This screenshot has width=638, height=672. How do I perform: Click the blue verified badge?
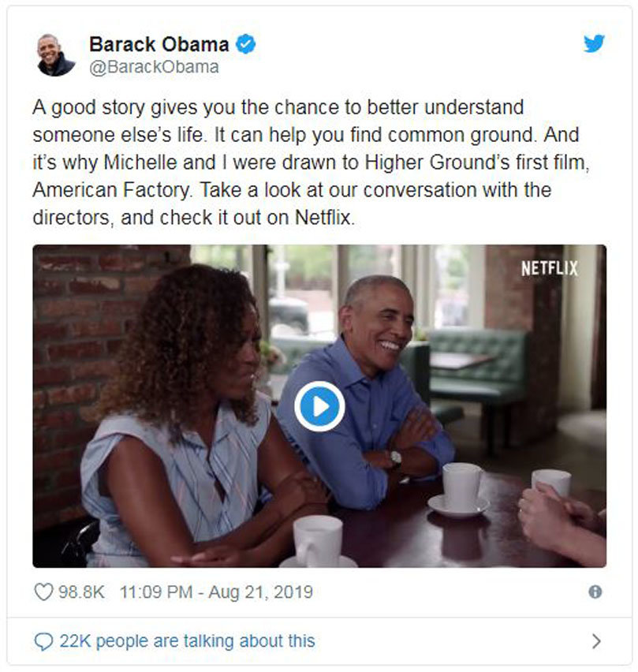(x=246, y=44)
